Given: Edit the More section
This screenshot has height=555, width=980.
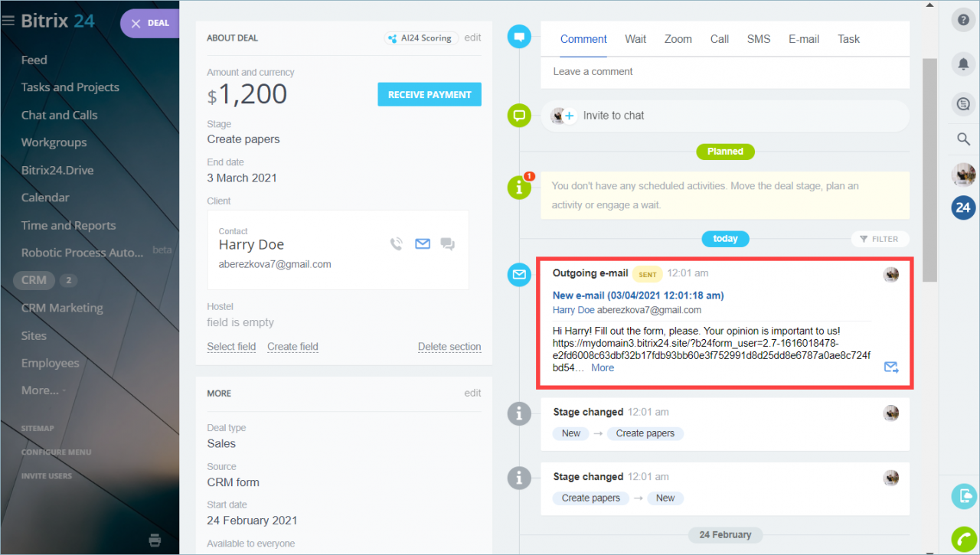Looking at the screenshot, I should tap(473, 393).
